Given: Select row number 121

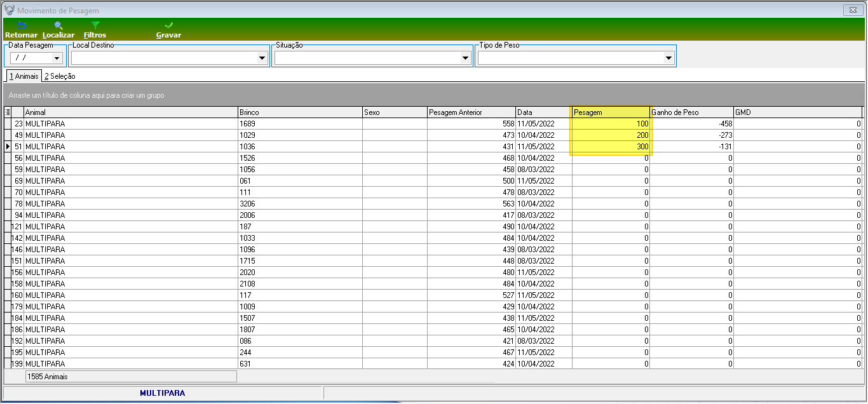Looking at the screenshot, I should coord(18,227).
